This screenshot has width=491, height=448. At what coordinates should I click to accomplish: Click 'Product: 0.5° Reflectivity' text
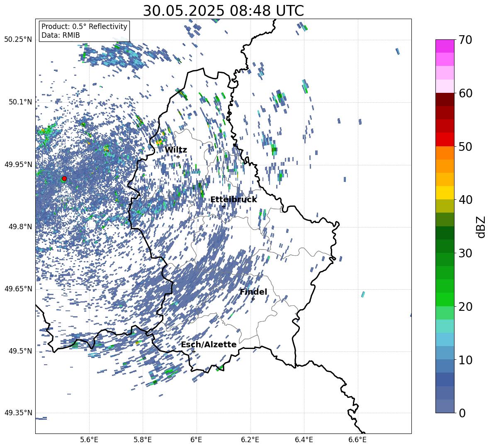tap(84, 27)
